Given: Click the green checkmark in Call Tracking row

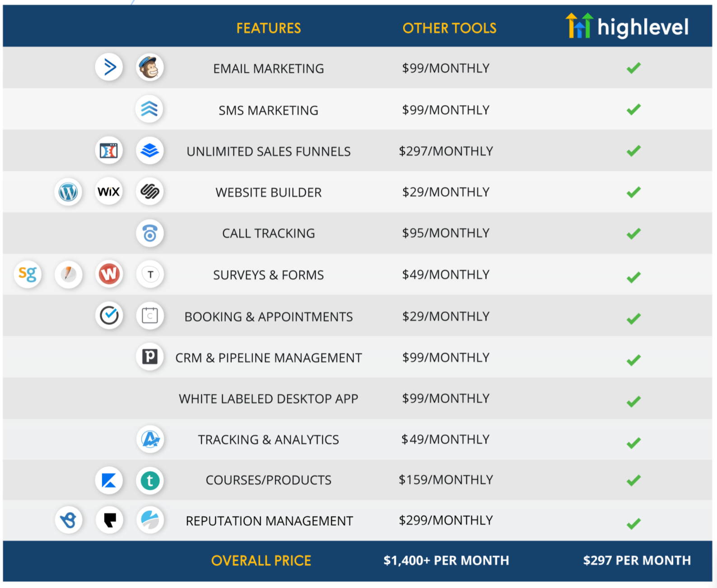Looking at the screenshot, I should click(633, 234).
